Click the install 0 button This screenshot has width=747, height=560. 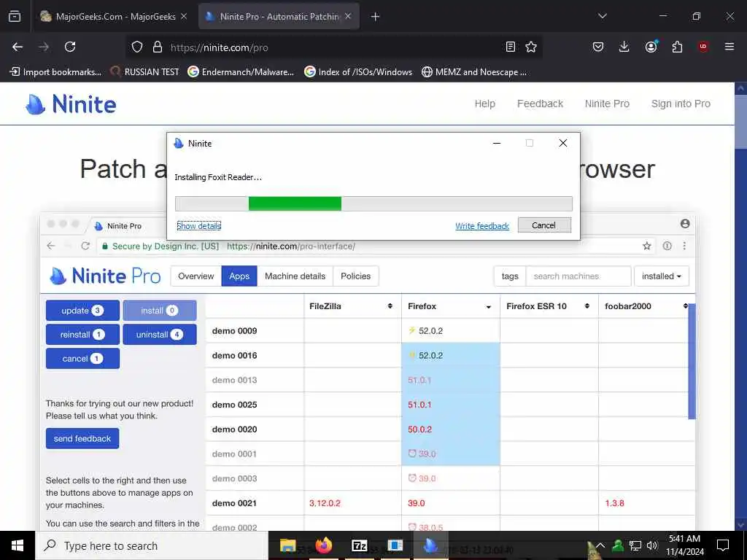pyautogui.click(x=160, y=311)
